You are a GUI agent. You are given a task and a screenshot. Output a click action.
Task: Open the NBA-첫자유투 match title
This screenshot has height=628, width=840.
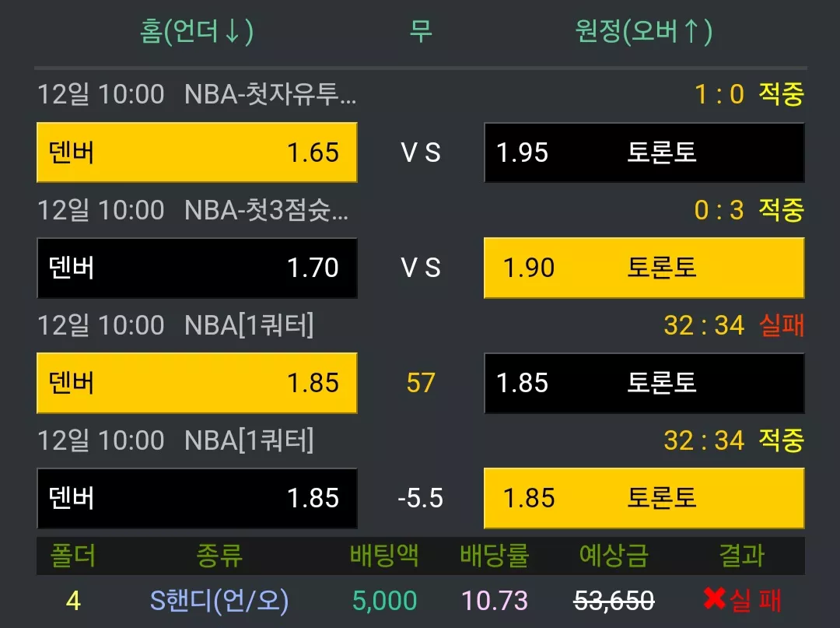point(270,94)
